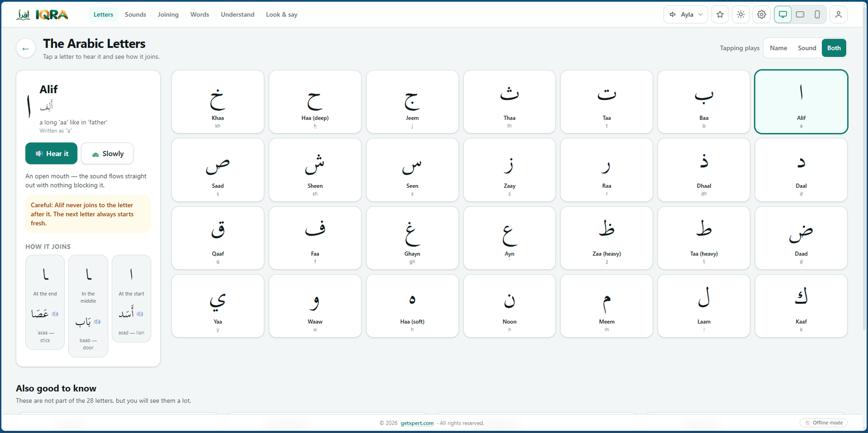
Task: Open the user profile icon
Action: point(838,15)
